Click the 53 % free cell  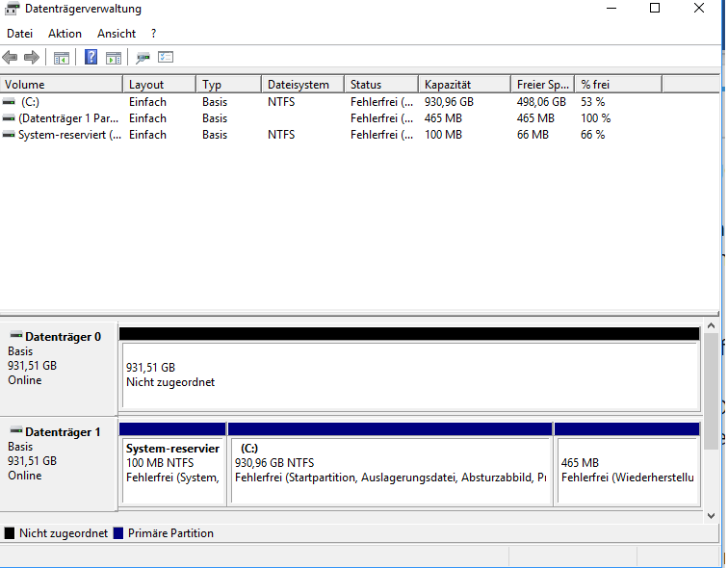[593, 102]
